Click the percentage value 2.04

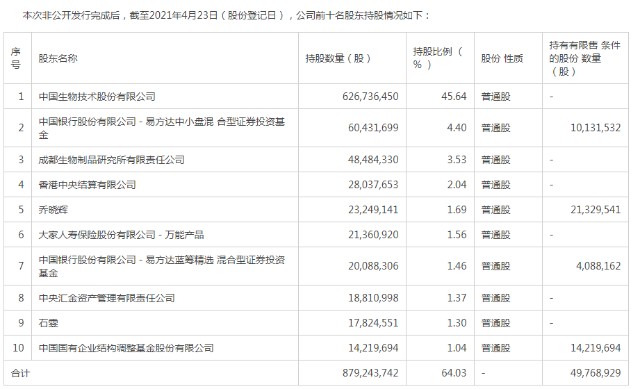point(457,184)
